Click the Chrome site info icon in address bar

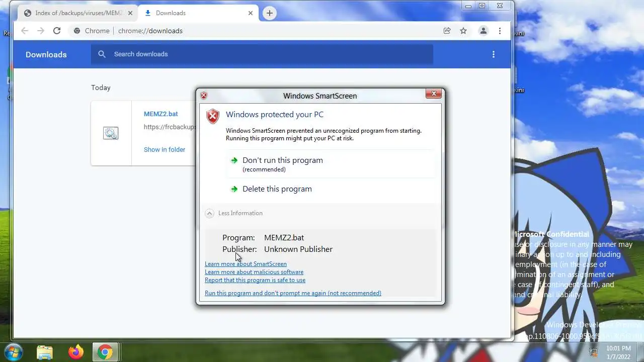point(77,31)
